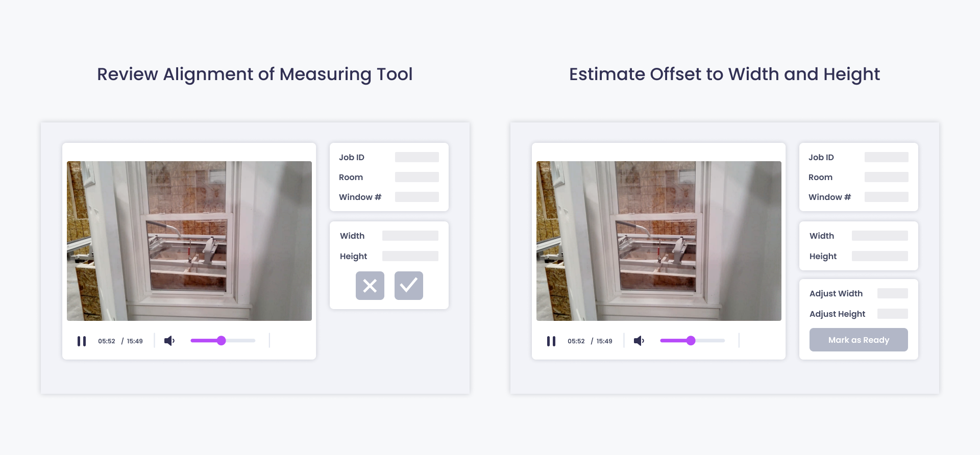Click the Width field in left panel
This screenshot has width=980, height=455.
(410, 236)
